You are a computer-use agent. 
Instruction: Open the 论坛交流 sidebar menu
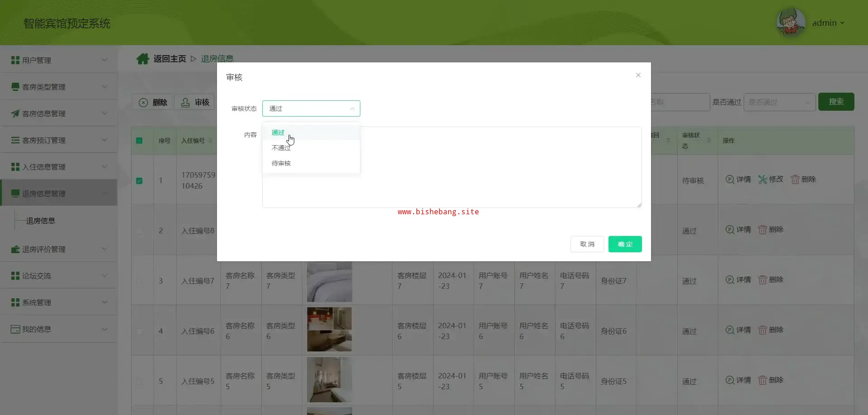coord(59,276)
